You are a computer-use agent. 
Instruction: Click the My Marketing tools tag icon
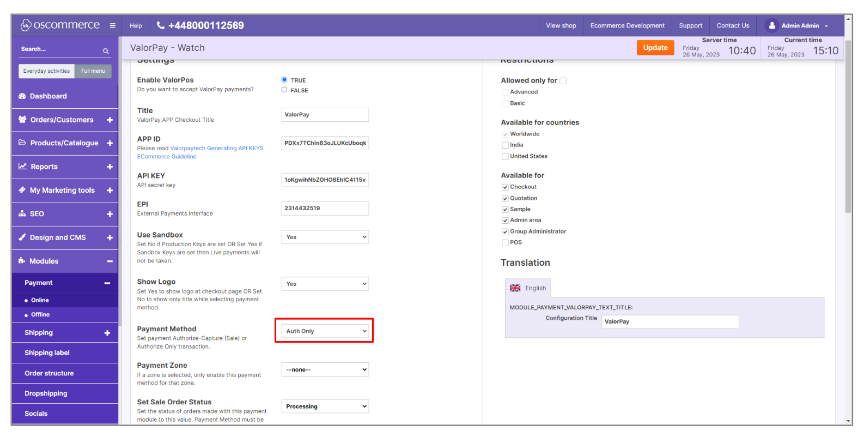pyautogui.click(x=23, y=190)
